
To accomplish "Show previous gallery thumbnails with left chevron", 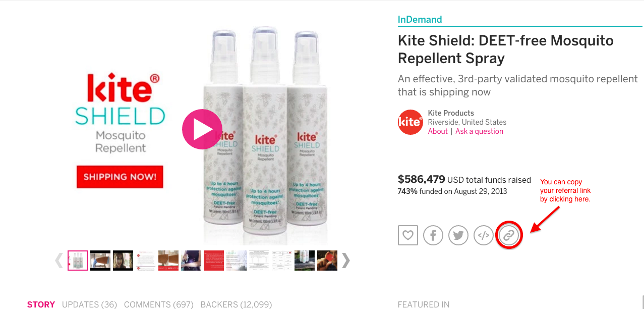I will click(x=59, y=260).
